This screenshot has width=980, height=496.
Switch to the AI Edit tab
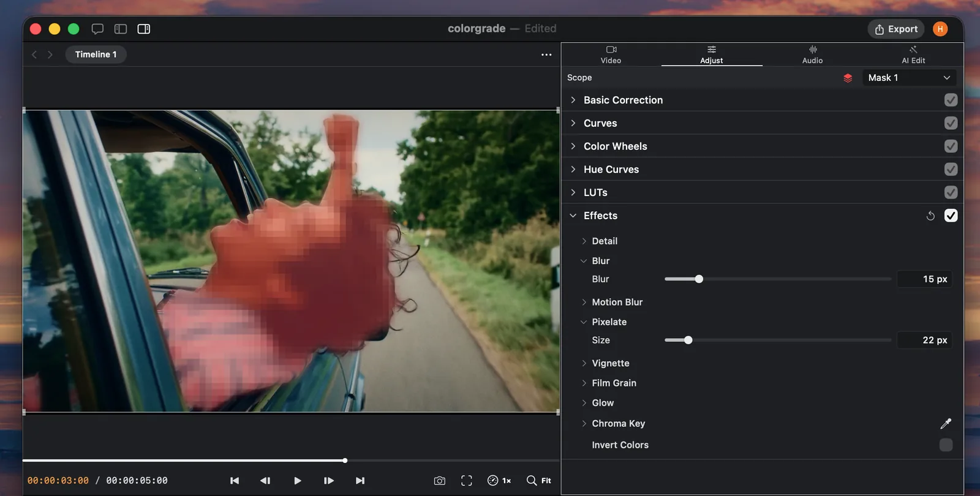click(x=913, y=54)
